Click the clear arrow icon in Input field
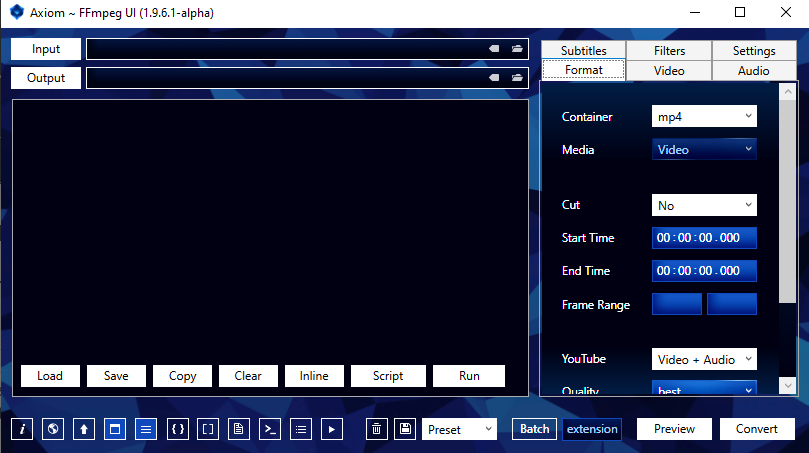809x453 pixels. click(x=494, y=49)
